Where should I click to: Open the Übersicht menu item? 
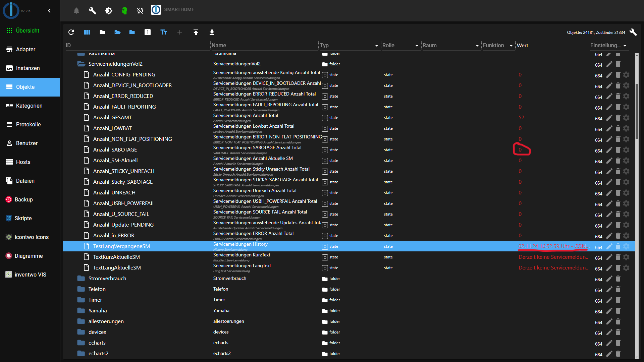(x=30, y=31)
